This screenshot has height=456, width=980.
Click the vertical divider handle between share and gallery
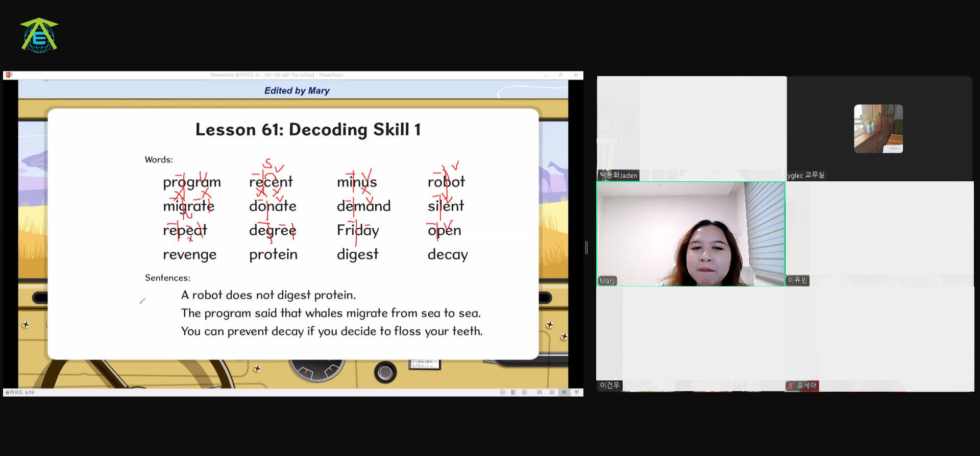click(586, 248)
